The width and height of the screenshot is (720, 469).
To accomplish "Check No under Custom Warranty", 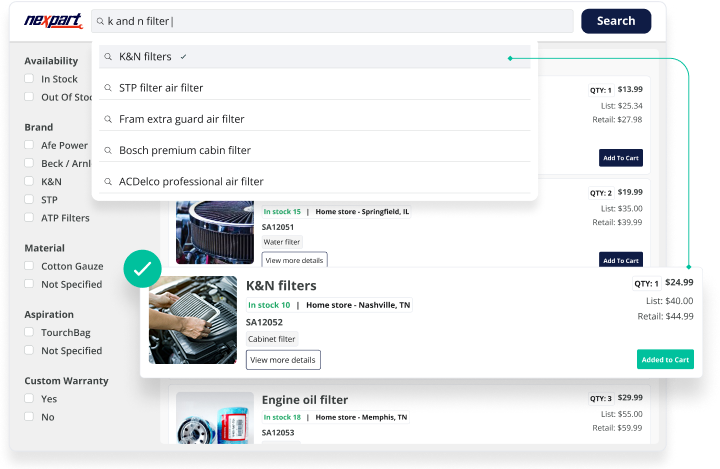I will pos(29,417).
